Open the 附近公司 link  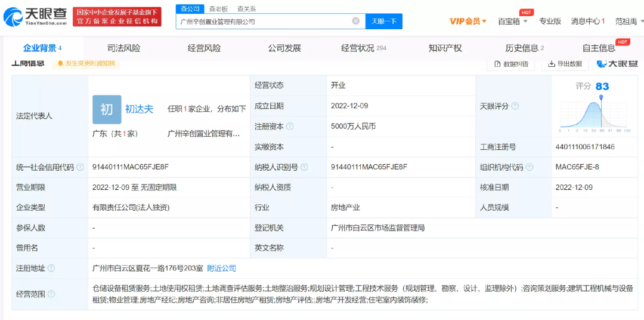click(222, 269)
